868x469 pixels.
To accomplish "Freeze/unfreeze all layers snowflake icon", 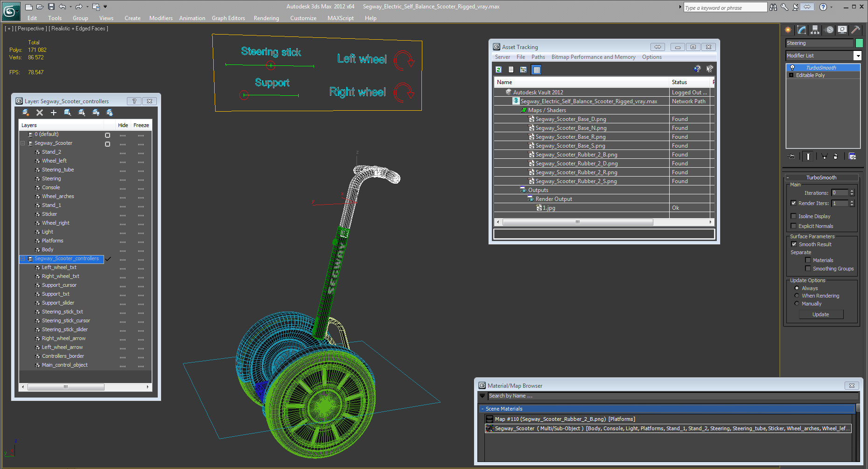I will pyautogui.click(x=110, y=113).
